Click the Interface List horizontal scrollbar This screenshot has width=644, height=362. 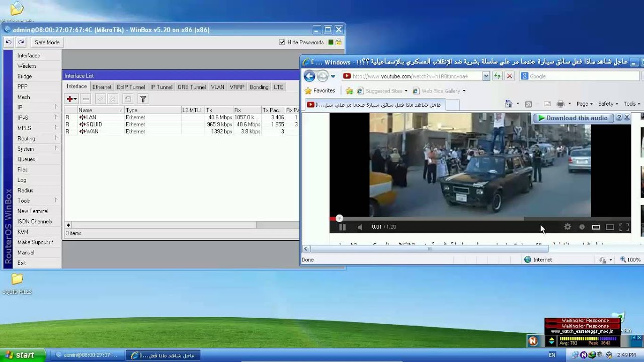point(164,225)
